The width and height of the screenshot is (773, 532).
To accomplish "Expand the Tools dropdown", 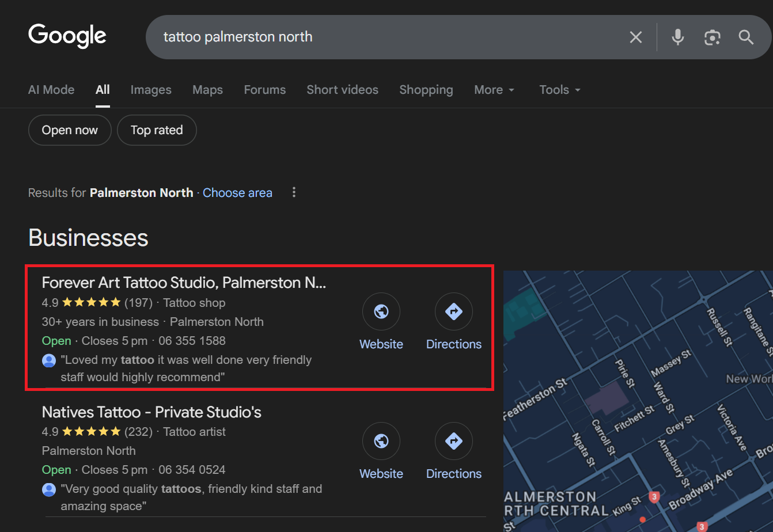I will click(x=559, y=90).
